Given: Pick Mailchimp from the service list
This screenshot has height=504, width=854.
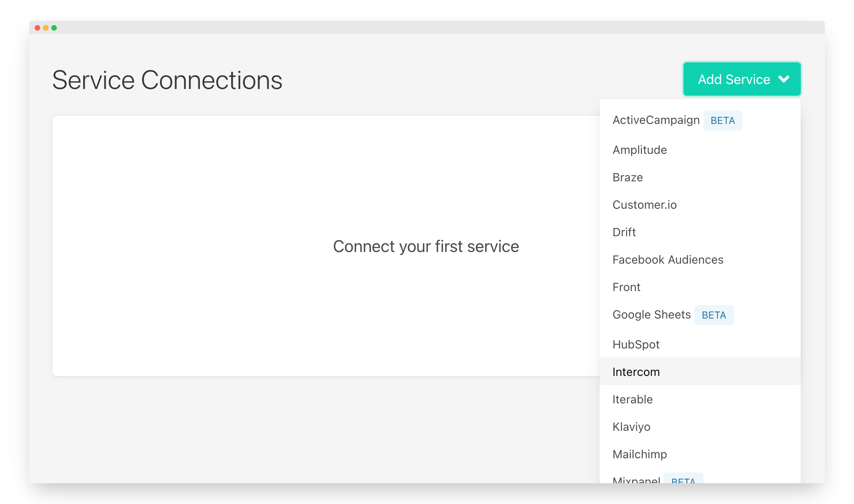Looking at the screenshot, I should click(639, 454).
